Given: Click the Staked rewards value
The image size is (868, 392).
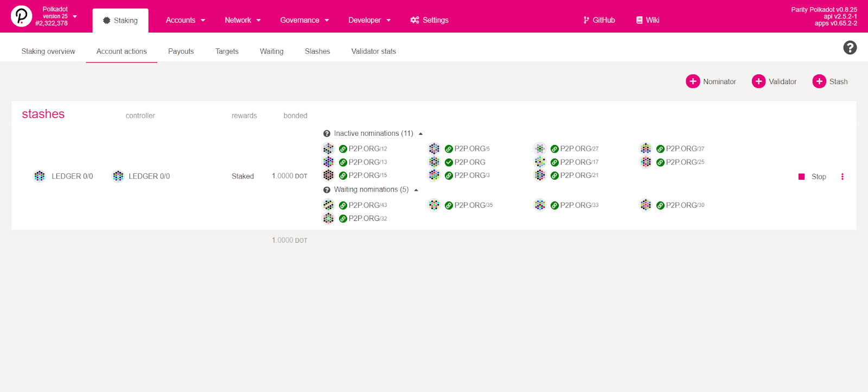Looking at the screenshot, I should [242, 176].
